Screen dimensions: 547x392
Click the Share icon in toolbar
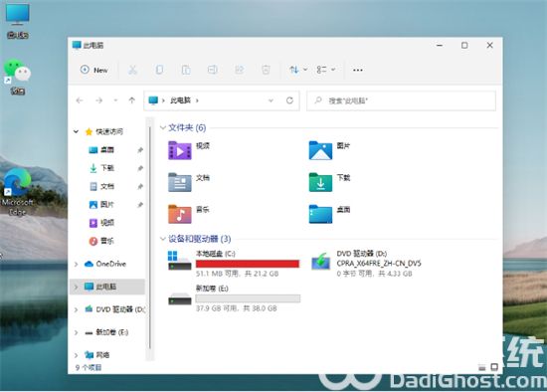239,70
